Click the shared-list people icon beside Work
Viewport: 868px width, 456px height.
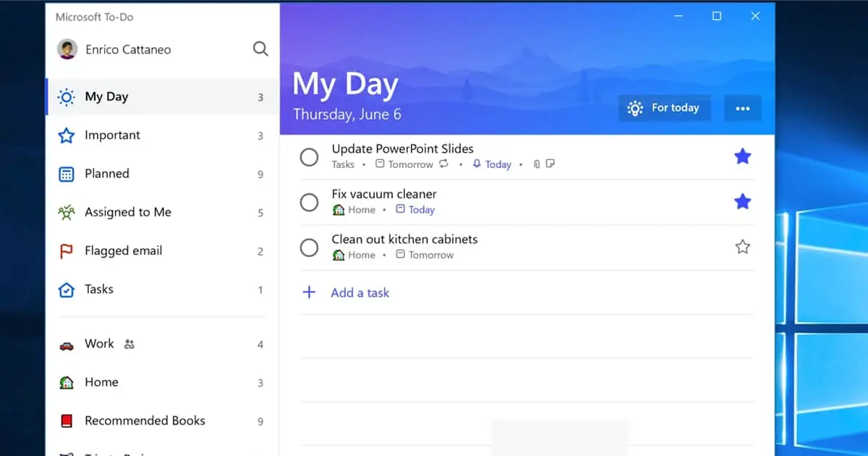(x=129, y=345)
